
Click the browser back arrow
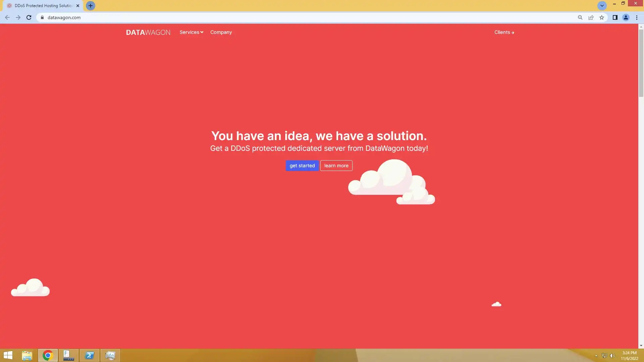coord(7,17)
